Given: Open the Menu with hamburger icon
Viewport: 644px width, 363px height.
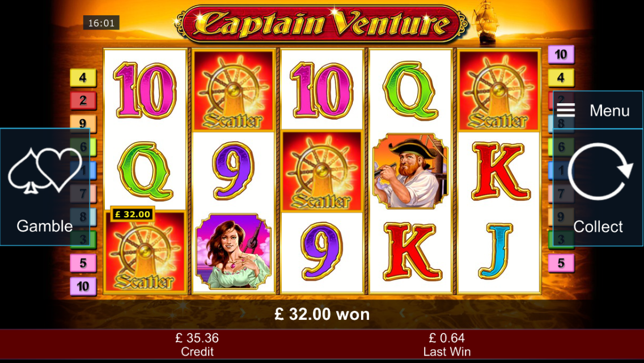Looking at the screenshot, I should coord(598,110).
